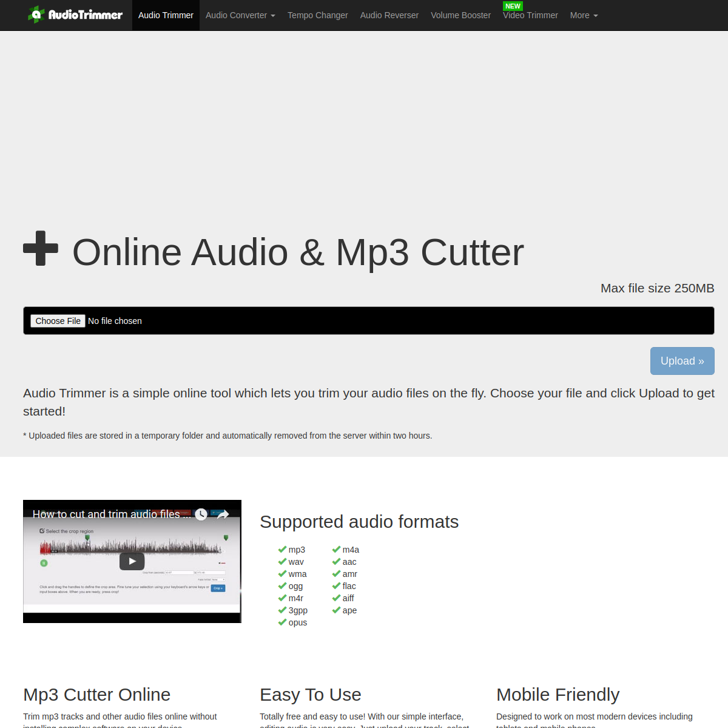This screenshot has height=728, width=728.
Task: Open the Volume Booster page
Action: [x=460, y=15]
